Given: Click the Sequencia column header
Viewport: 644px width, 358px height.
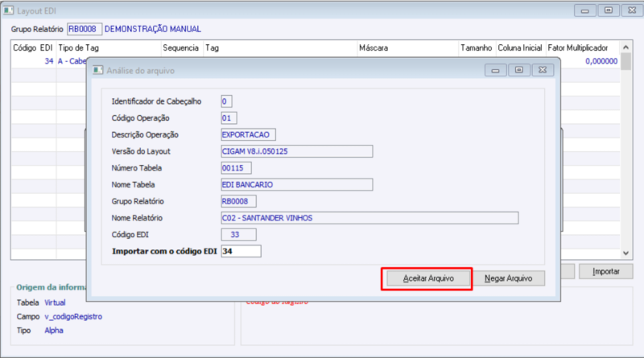Looking at the screenshot, I should pos(183,48).
